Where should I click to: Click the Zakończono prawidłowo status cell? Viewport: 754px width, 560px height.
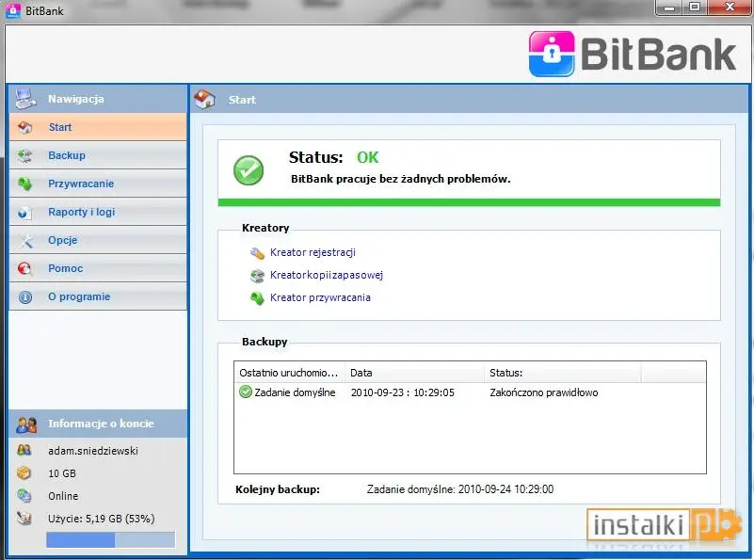tap(544, 392)
